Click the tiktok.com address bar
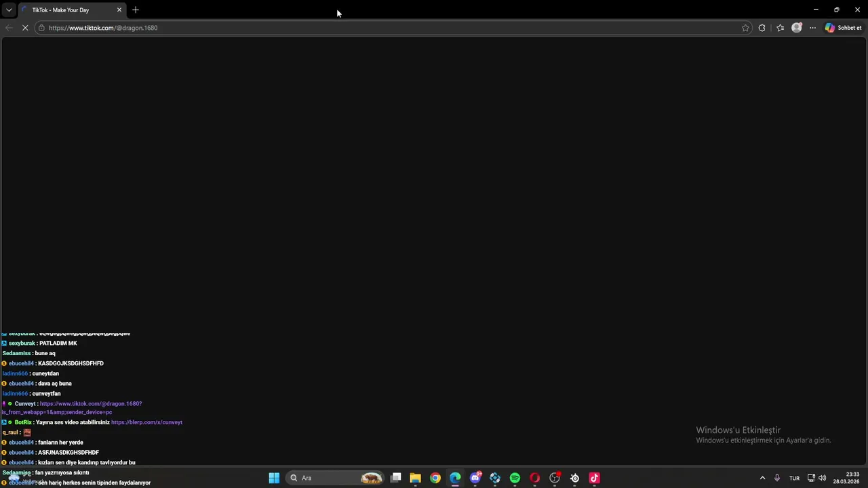This screenshot has width=868, height=488. 393,28
